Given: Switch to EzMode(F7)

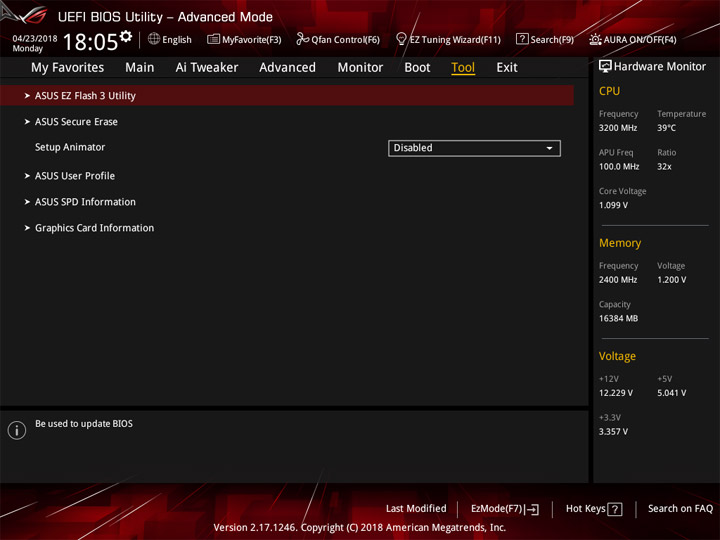Looking at the screenshot, I should [x=505, y=509].
